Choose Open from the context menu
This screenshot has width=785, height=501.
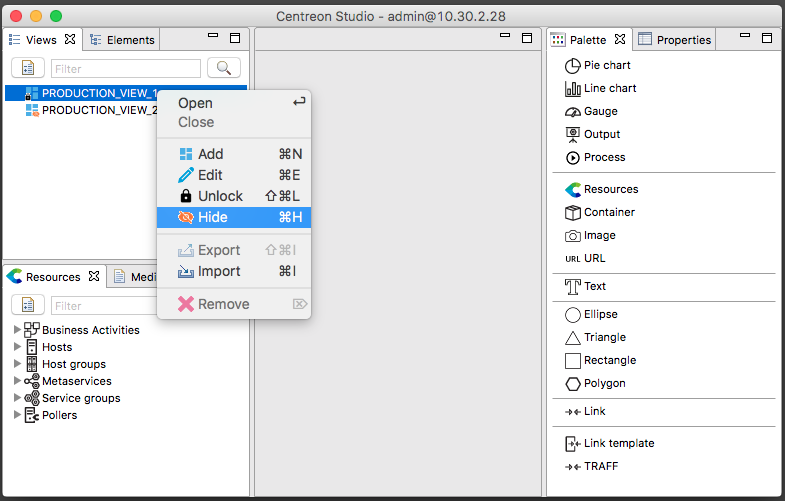(x=234, y=103)
